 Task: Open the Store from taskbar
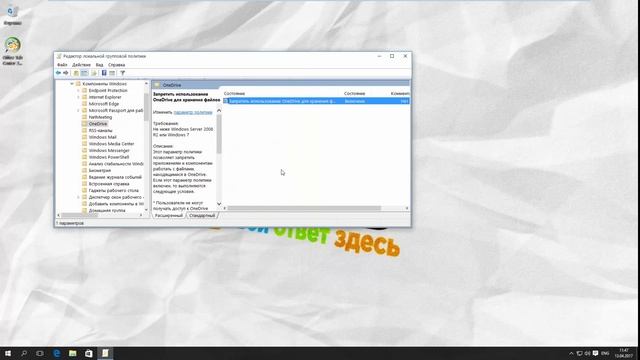click(89, 353)
